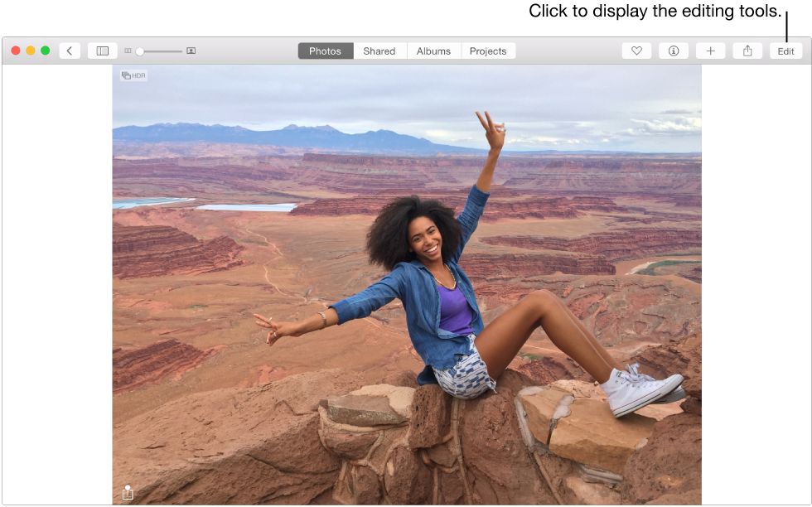Switch to the Photos tab
The width and height of the screenshot is (812, 507).
coord(325,51)
